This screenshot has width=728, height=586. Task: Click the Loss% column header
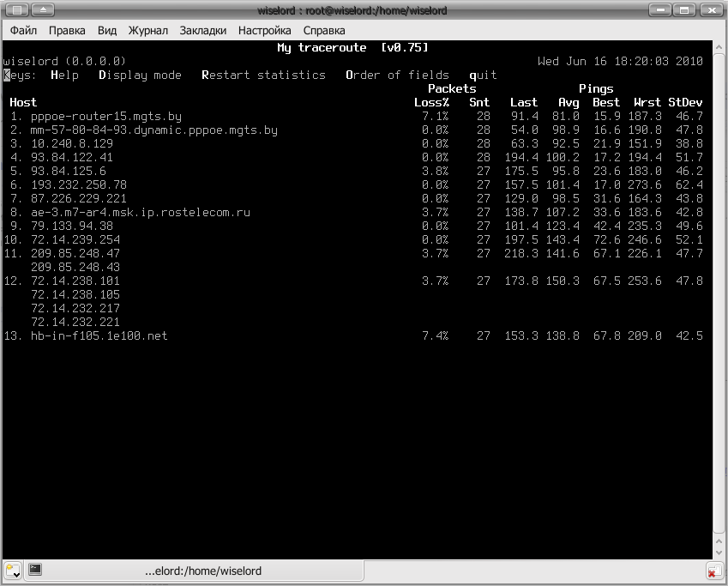click(x=432, y=103)
